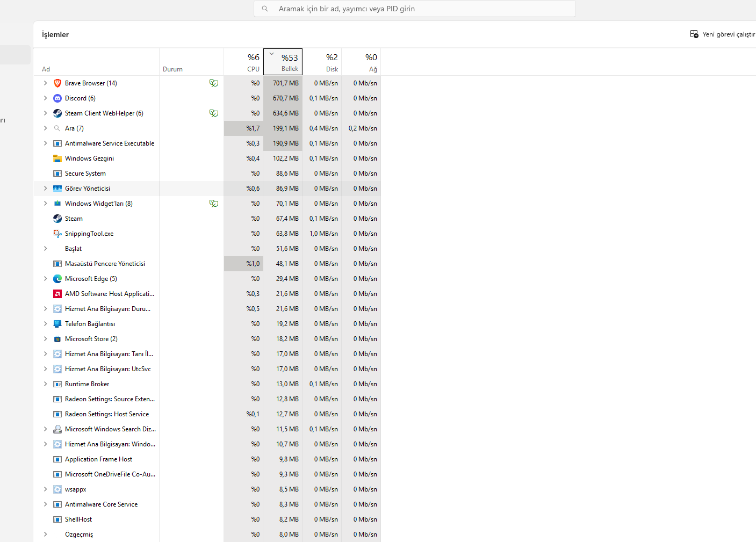Click the Steam process icon

[x=57, y=219]
